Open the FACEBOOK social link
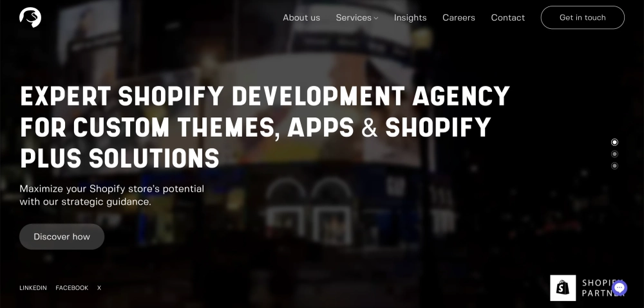This screenshot has height=308, width=644. click(x=72, y=288)
